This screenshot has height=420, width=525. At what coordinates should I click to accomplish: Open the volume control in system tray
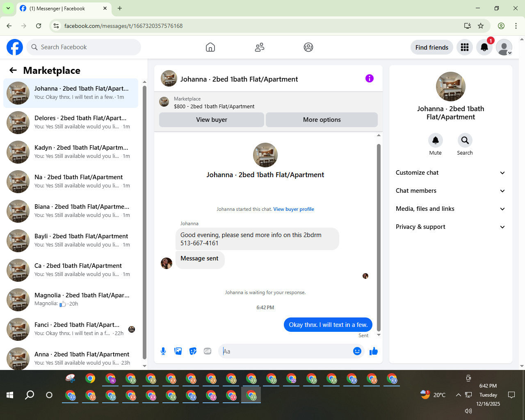pyautogui.click(x=468, y=411)
